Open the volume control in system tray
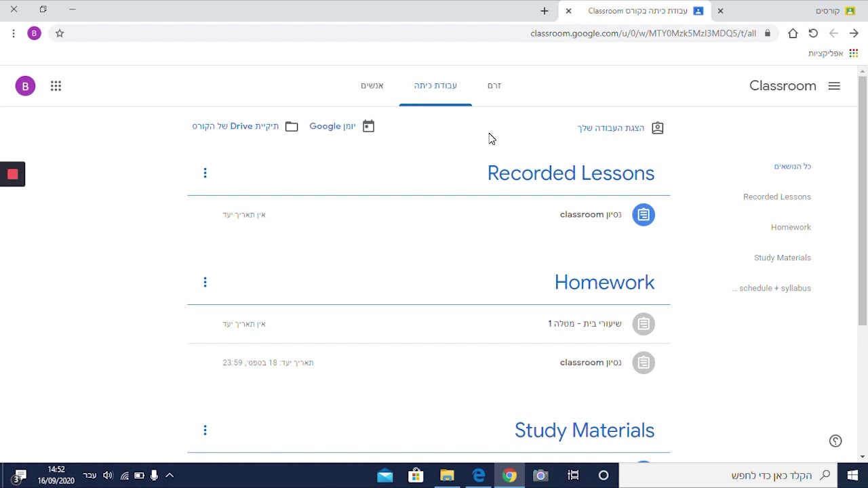Viewport: 868px width, 488px height. [x=108, y=476]
